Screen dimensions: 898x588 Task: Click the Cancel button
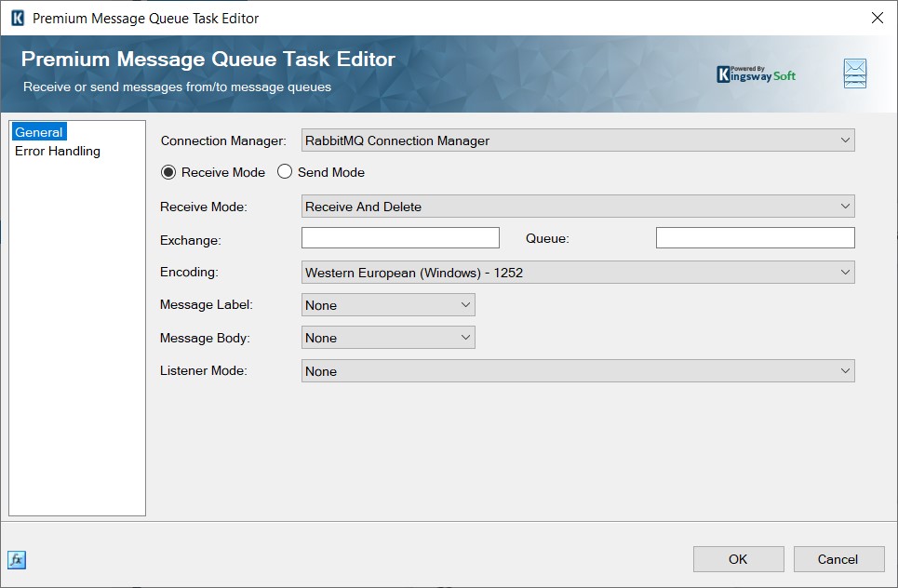[x=838, y=558]
